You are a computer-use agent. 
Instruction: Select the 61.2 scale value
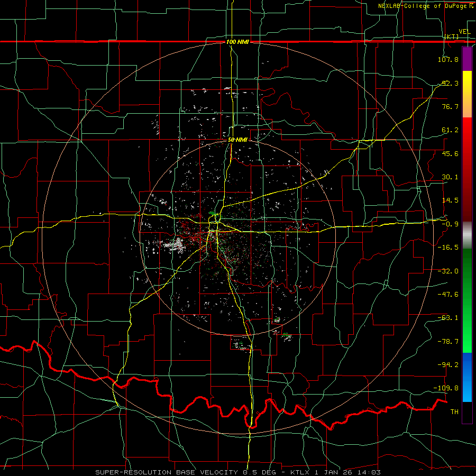tap(450, 130)
